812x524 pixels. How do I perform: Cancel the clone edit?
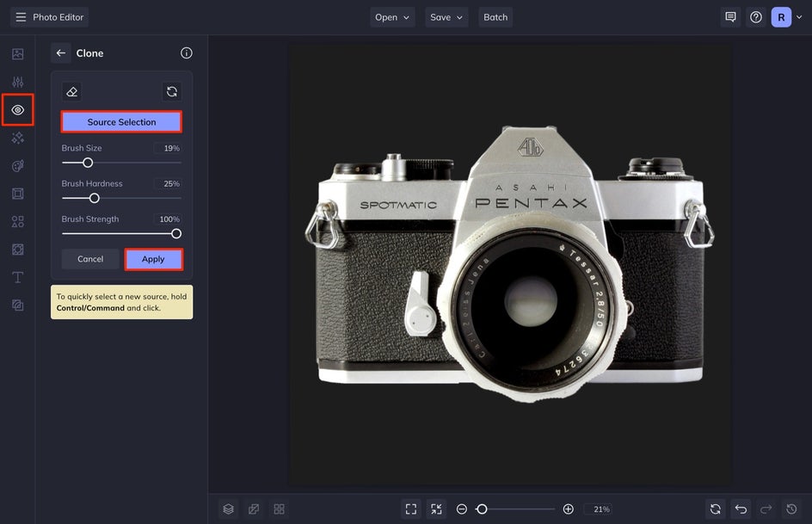(x=90, y=259)
